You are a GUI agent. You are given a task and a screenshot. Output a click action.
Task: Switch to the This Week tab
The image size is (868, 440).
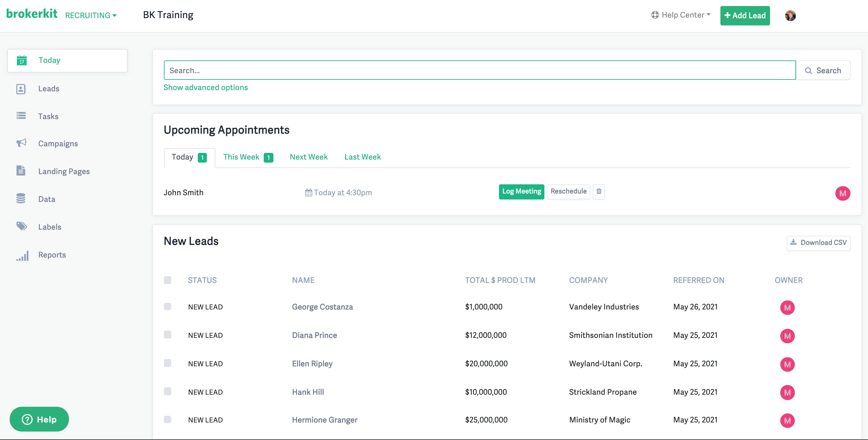coord(248,157)
